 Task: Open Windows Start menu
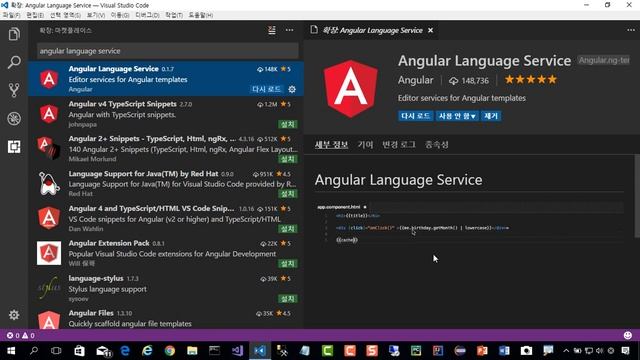pos(11,351)
